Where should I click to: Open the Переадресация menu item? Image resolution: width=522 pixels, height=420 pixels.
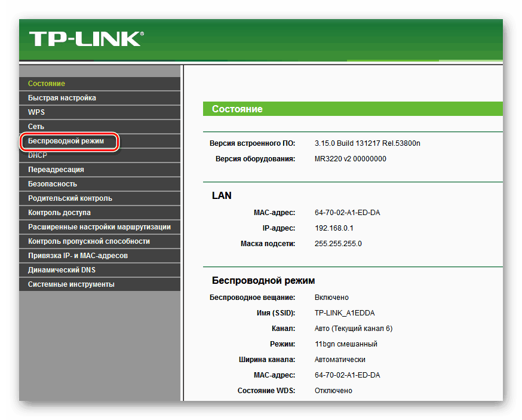pyautogui.click(x=56, y=170)
